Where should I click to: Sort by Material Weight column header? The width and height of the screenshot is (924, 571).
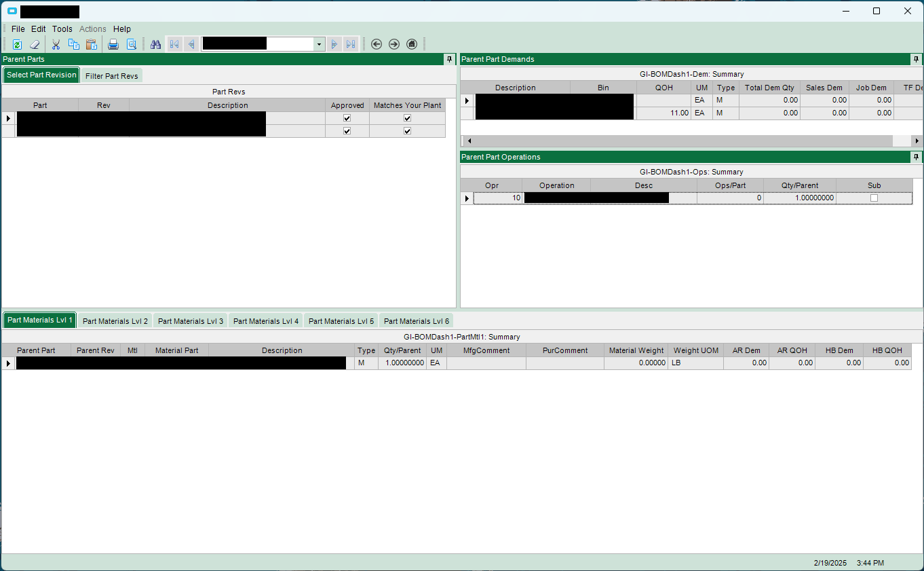pos(636,350)
